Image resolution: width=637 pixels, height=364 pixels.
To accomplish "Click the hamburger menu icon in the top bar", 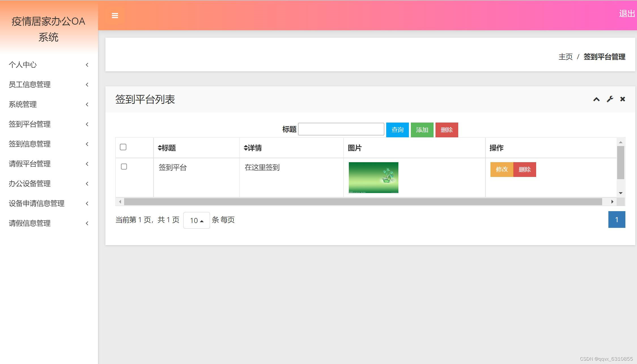I will point(115,16).
